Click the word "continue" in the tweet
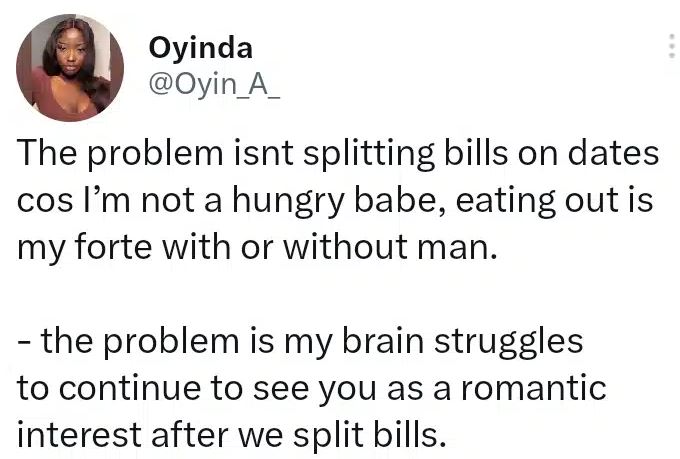This screenshot has height=459, width=680. pyautogui.click(x=129, y=387)
